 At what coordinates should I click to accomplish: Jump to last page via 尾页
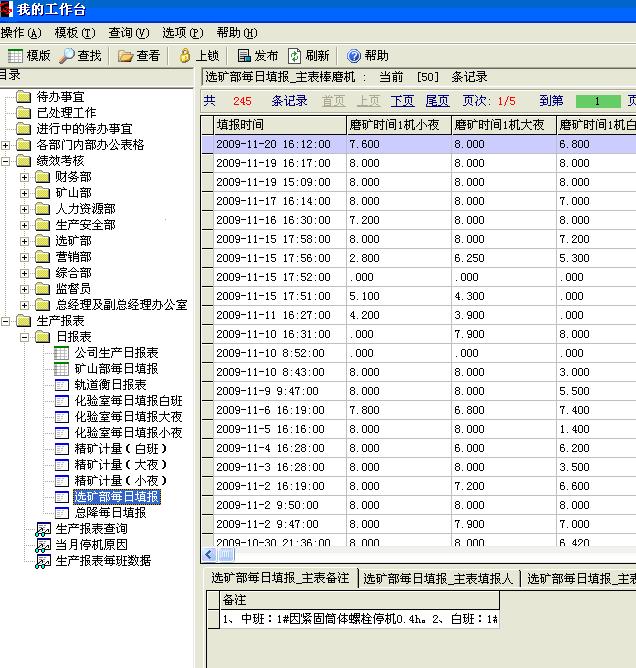[437, 101]
